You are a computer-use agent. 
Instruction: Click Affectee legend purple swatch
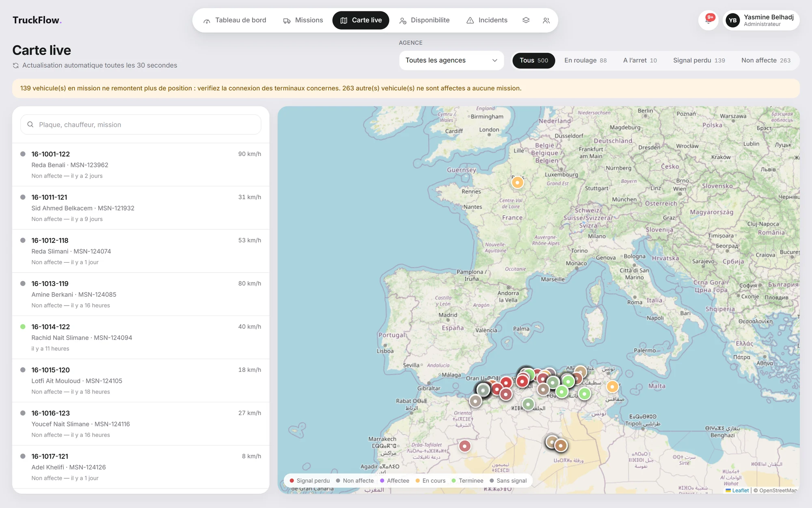[382, 481]
